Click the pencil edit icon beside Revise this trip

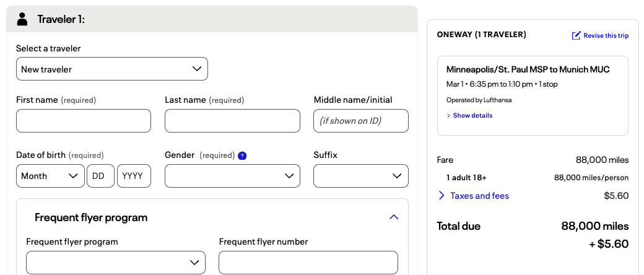pyautogui.click(x=577, y=35)
